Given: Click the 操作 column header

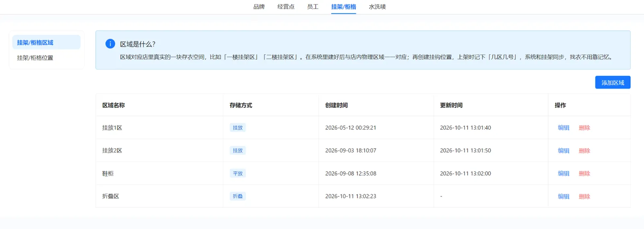Looking at the screenshot, I should click(x=589, y=105).
